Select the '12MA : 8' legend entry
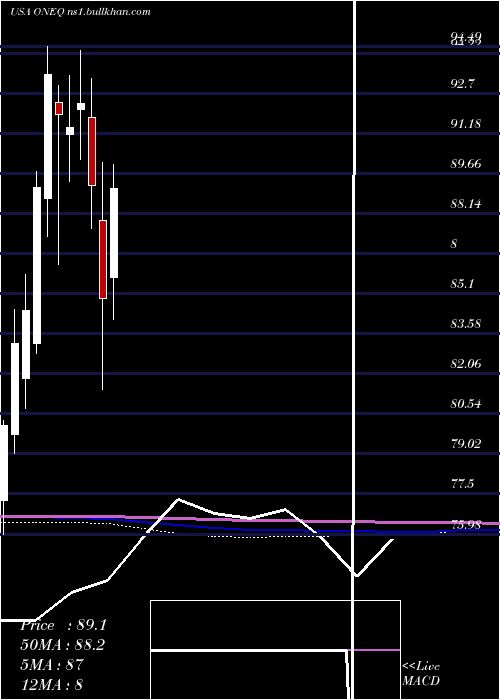 51,684
